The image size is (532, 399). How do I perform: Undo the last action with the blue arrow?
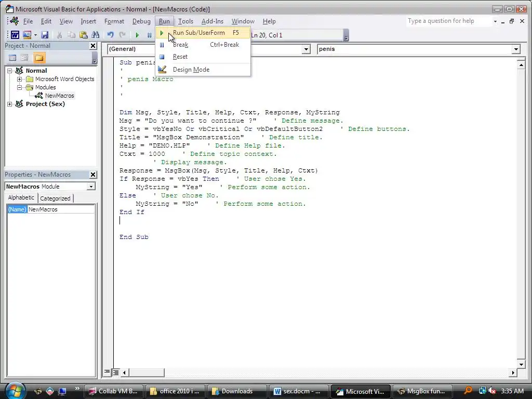pyautogui.click(x=110, y=35)
